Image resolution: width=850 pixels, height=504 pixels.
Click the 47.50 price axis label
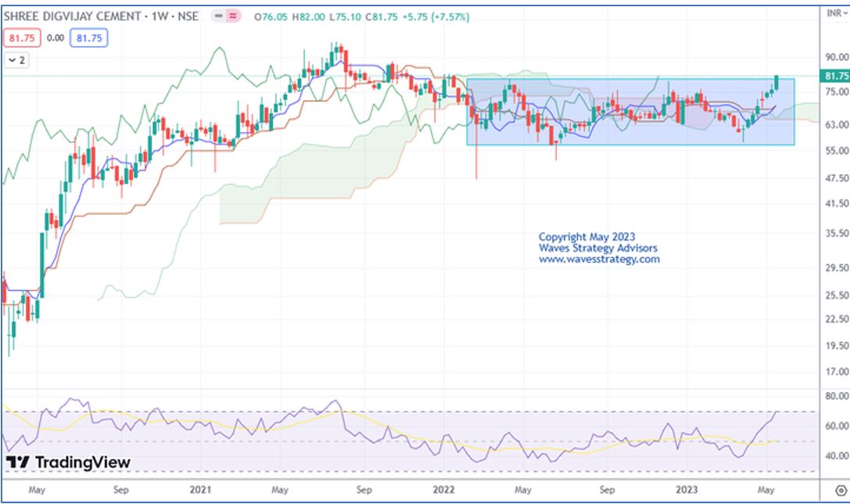click(x=837, y=178)
